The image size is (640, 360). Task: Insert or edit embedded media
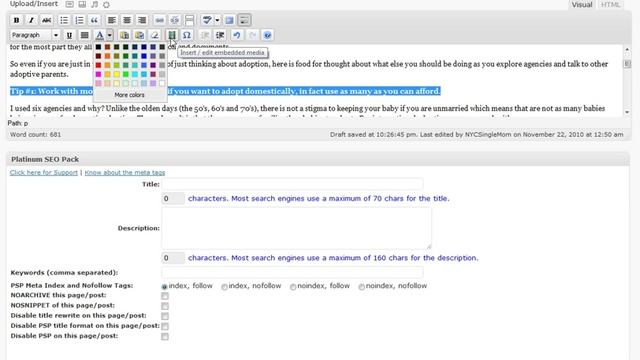172,35
